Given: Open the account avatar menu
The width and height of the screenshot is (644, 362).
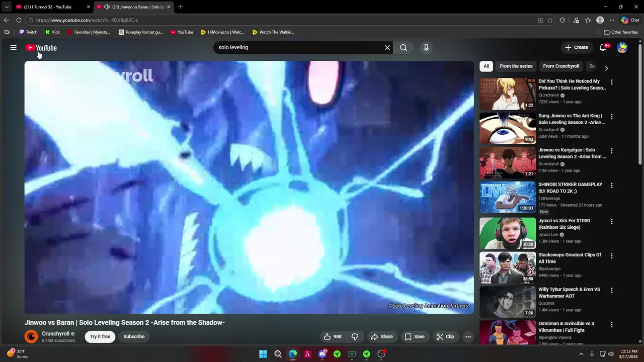Looking at the screenshot, I should click(x=622, y=47).
